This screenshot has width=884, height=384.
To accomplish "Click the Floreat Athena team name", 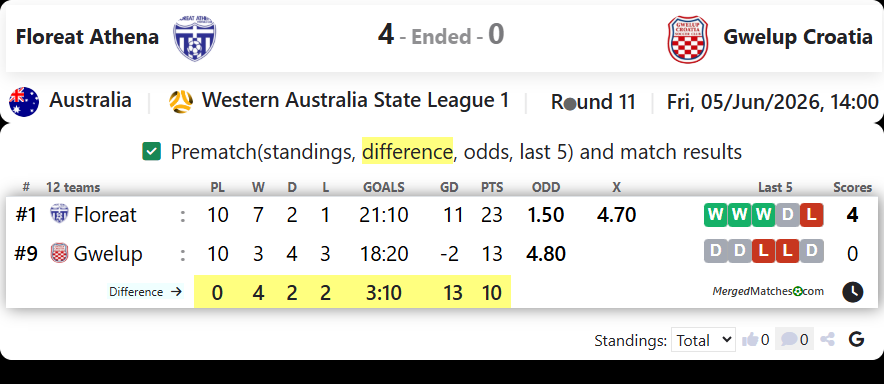I will (87, 37).
